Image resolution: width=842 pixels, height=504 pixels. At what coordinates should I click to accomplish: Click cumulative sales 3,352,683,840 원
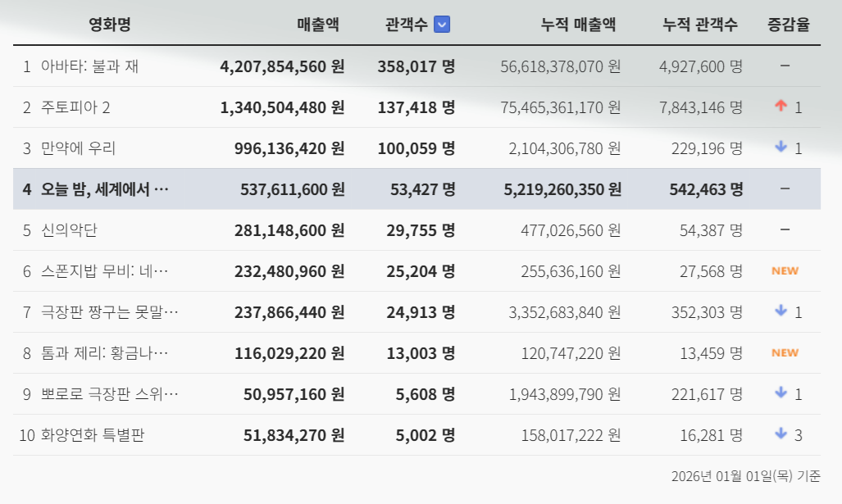(565, 312)
